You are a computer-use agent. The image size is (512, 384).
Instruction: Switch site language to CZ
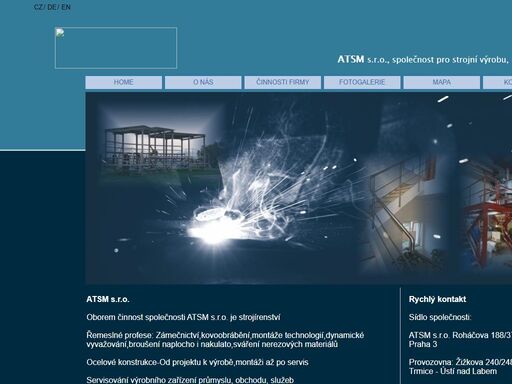click(38, 7)
